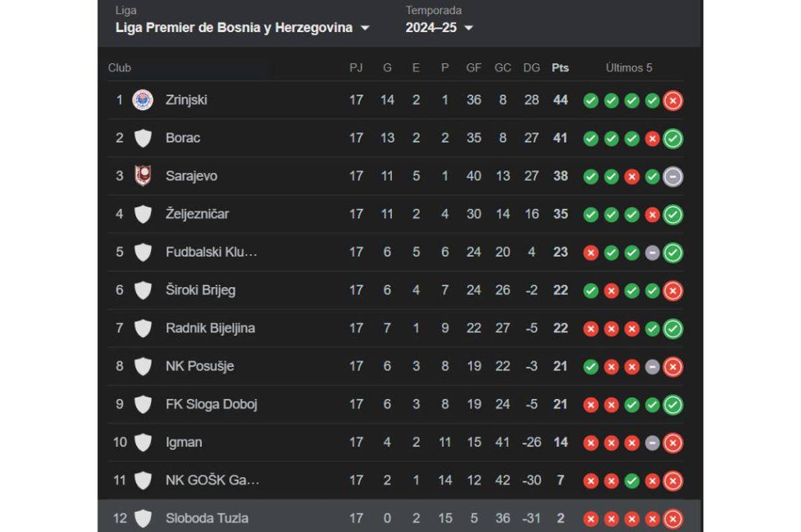The height and width of the screenshot is (532, 801).
Task: Click Radnik Bijeljina's most recent win icon
Action: coord(673,329)
